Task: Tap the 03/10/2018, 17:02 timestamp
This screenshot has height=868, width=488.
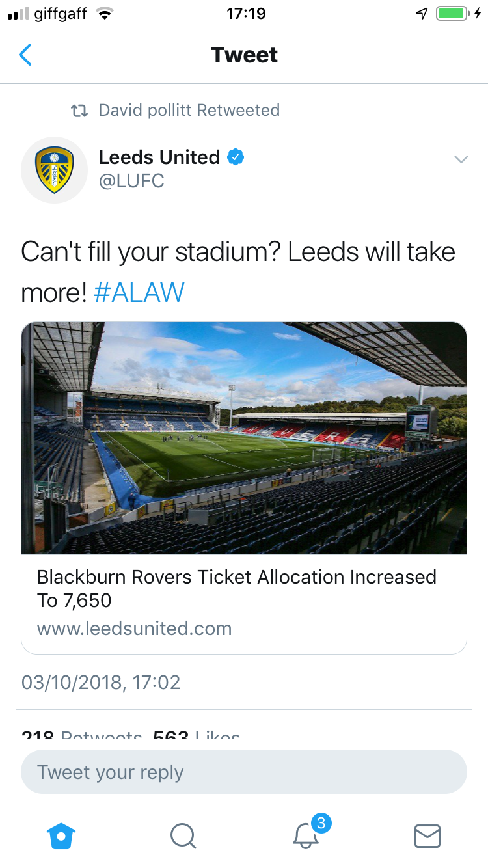Action: (x=101, y=682)
